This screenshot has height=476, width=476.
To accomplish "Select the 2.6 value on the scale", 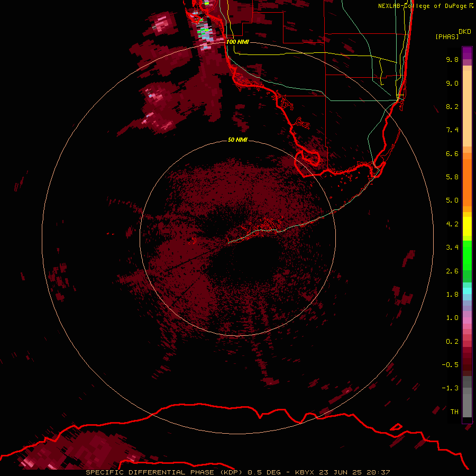I will click(452, 271).
